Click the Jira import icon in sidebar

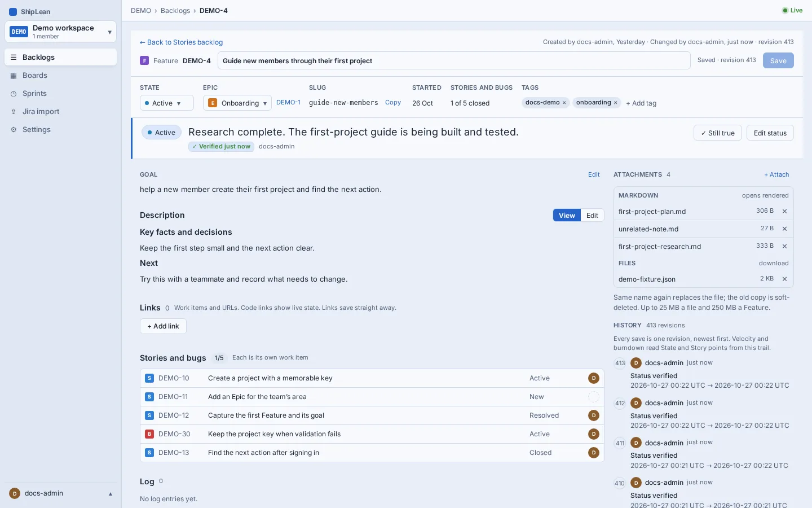[14, 112]
